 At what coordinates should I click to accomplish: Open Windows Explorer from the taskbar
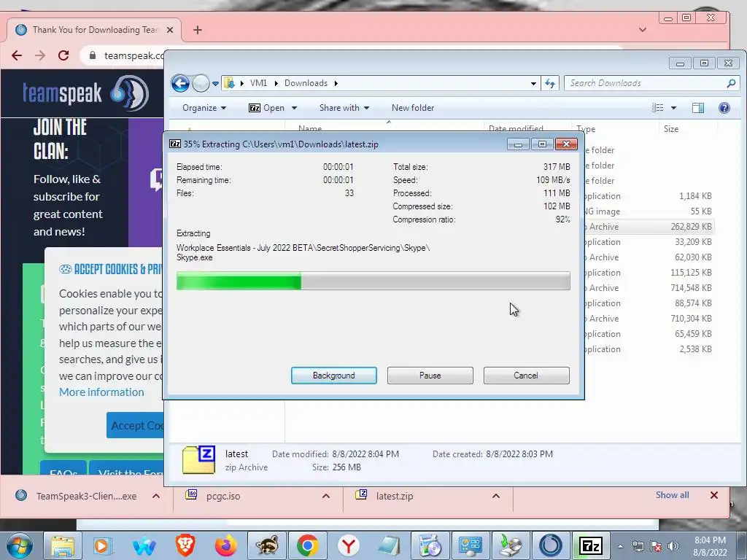coord(63,545)
